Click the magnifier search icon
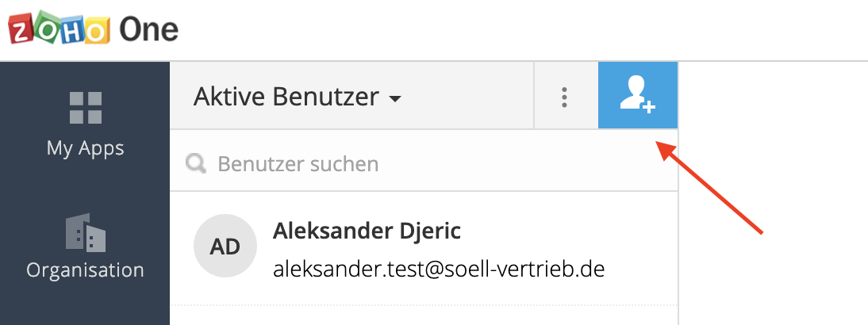 coord(195,163)
